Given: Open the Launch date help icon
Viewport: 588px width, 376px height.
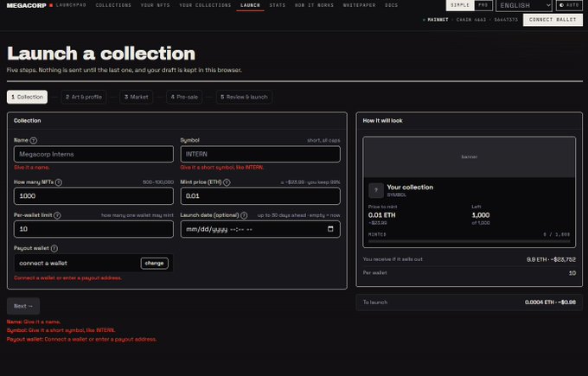Looking at the screenshot, I should [x=244, y=215].
